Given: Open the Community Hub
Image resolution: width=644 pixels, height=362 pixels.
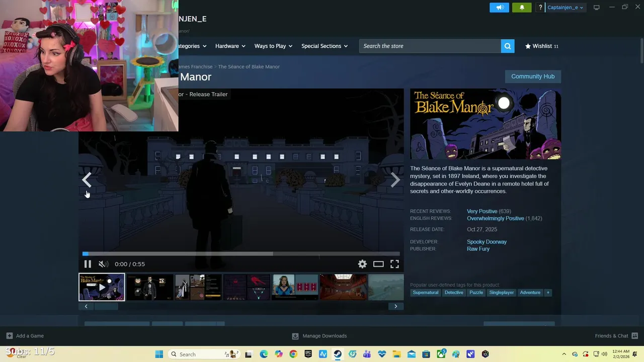Looking at the screenshot, I should click(533, 76).
